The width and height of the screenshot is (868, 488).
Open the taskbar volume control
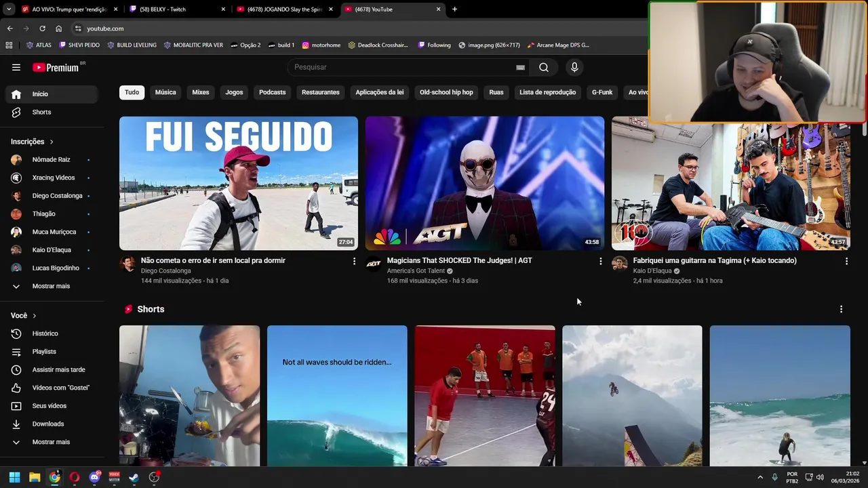point(820,477)
